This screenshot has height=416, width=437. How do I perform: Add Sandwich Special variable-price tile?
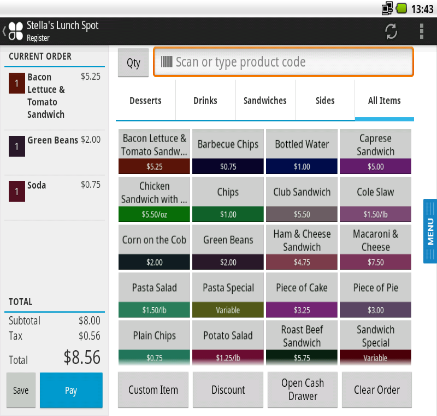click(375, 343)
